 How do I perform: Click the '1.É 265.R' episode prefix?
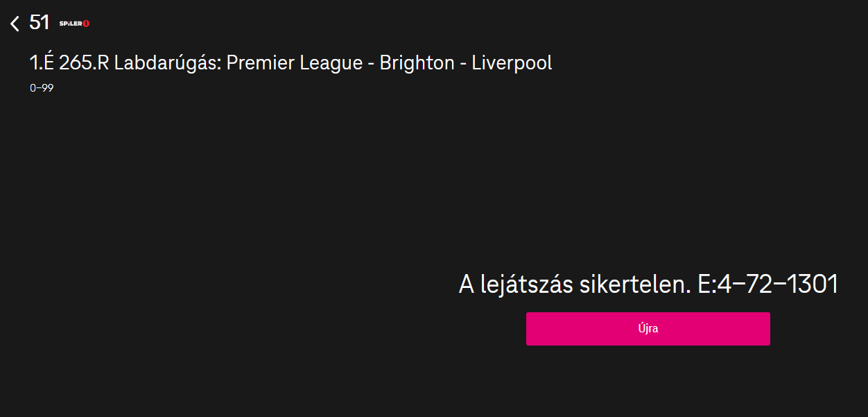point(69,63)
